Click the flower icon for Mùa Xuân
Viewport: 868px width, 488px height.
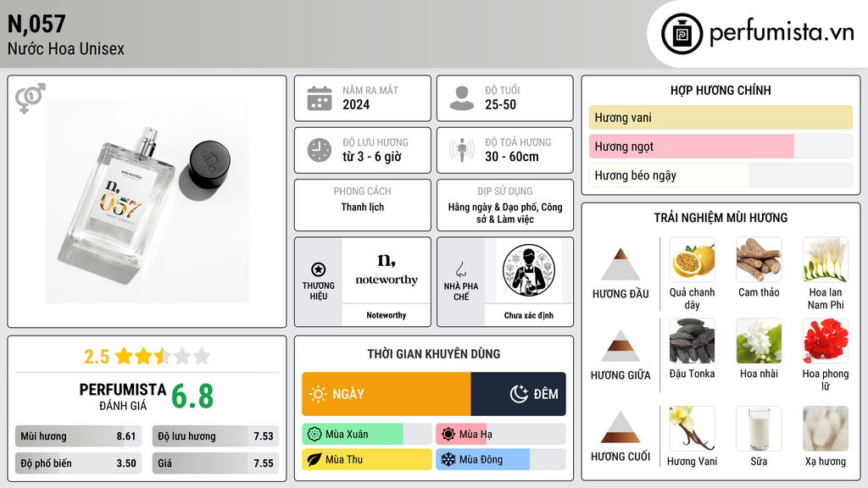coord(314,434)
